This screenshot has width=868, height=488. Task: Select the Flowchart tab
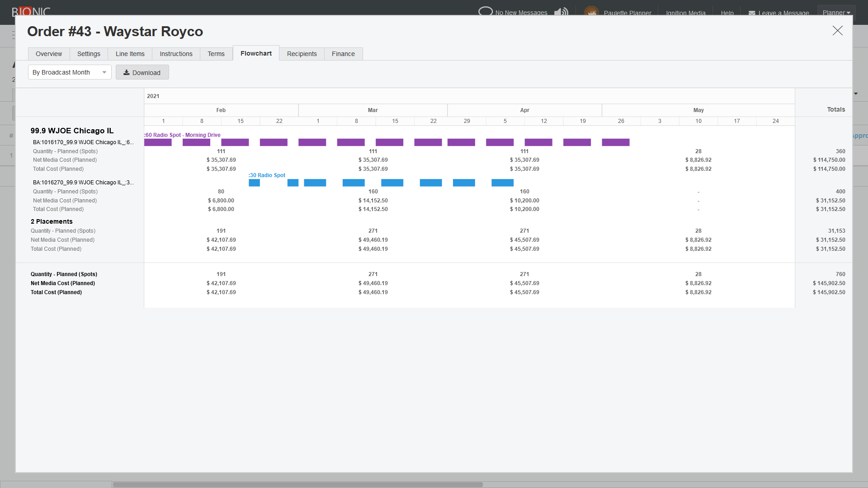click(256, 53)
